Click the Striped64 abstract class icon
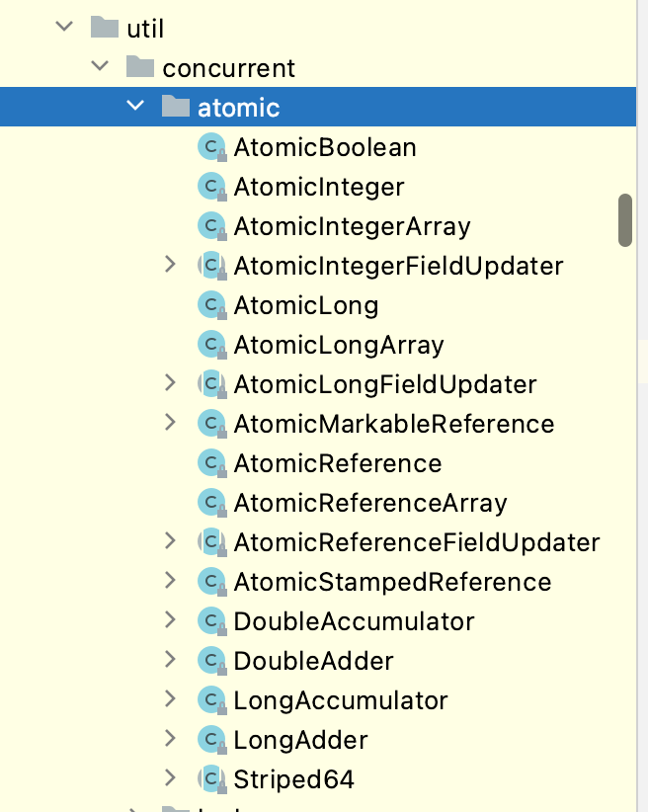Image resolution: width=648 pixels, height=812 pixels. (x=211, y=779)
